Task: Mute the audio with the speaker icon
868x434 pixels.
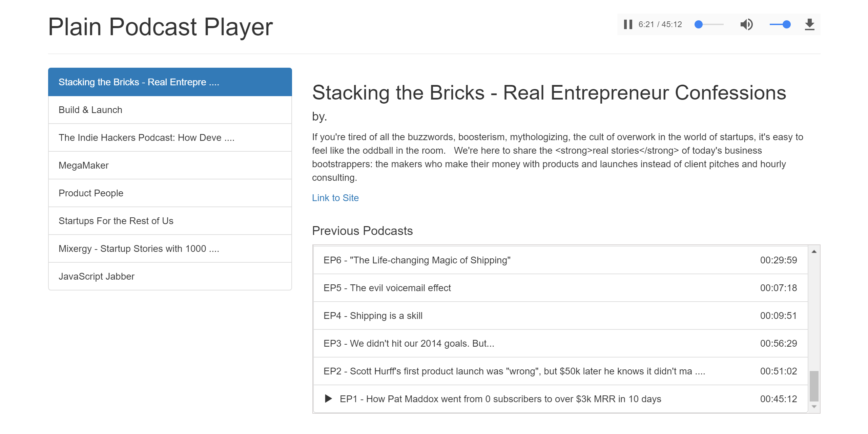Action: [746, 24]
